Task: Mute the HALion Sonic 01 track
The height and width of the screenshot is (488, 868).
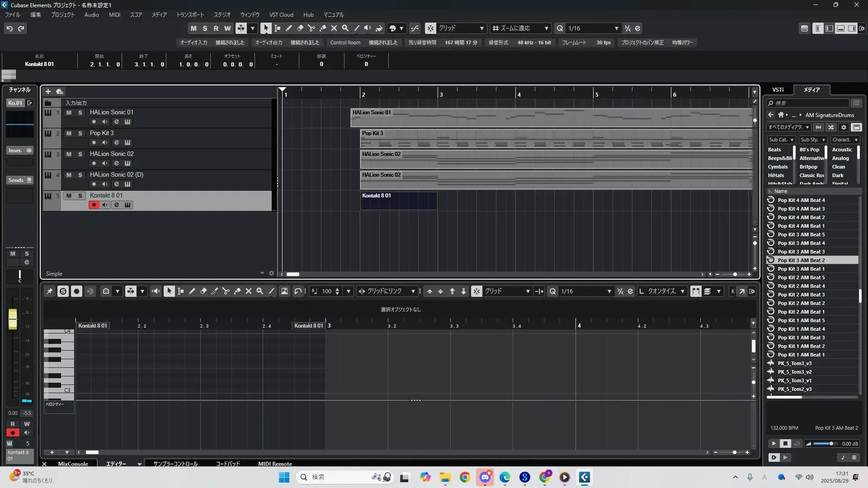Action: [69, 113]
